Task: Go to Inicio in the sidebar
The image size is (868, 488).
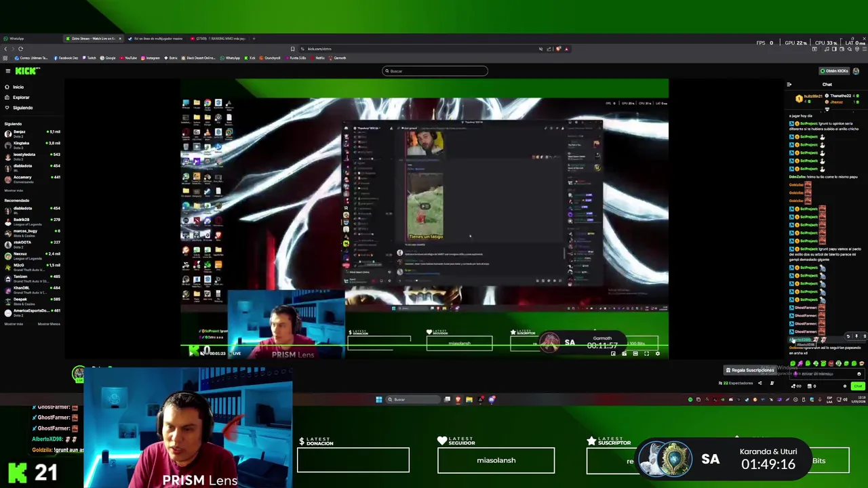Action: (18, 87)
